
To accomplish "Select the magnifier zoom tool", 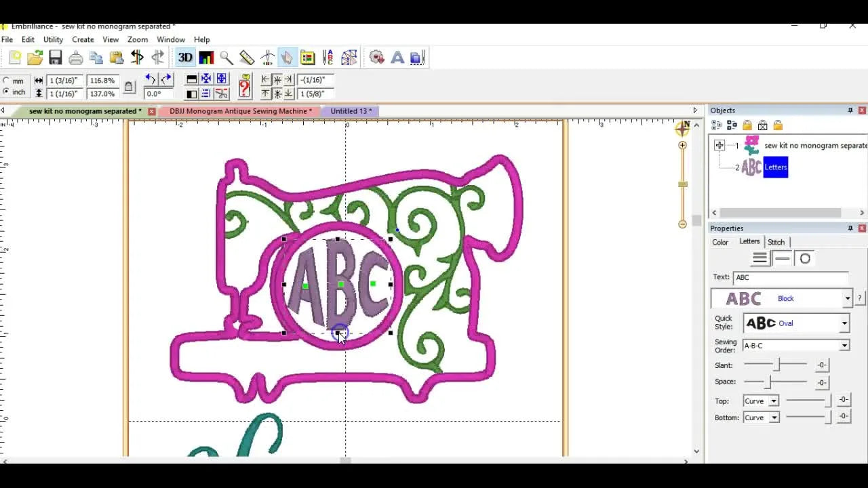I will click(x=226, y=58).
